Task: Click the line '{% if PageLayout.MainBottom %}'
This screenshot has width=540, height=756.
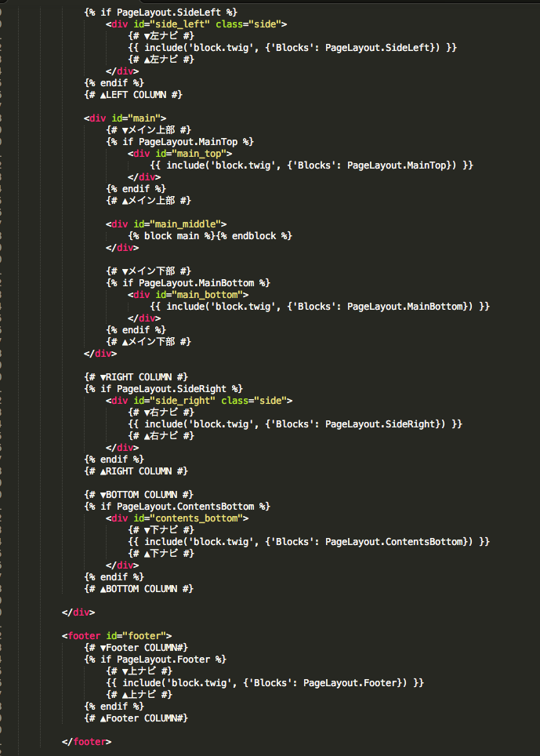Action: coord(188,283)
